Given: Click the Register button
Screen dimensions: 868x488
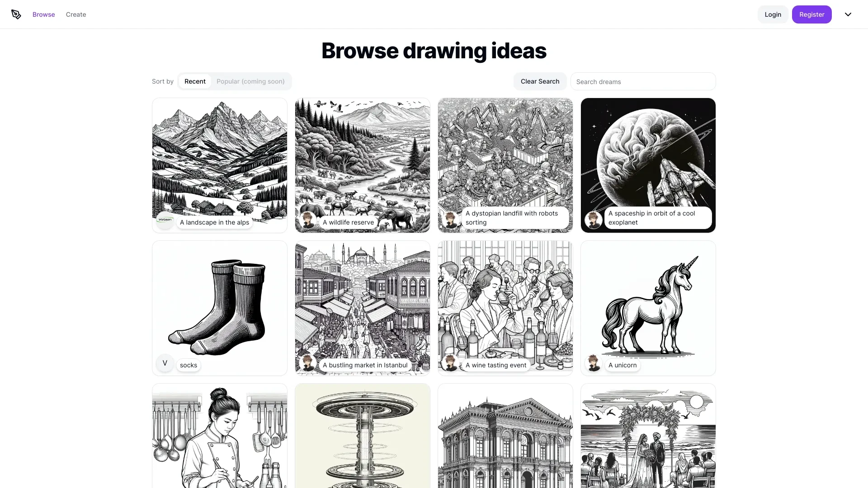Looking at the screenshot, I should point(811,14).
